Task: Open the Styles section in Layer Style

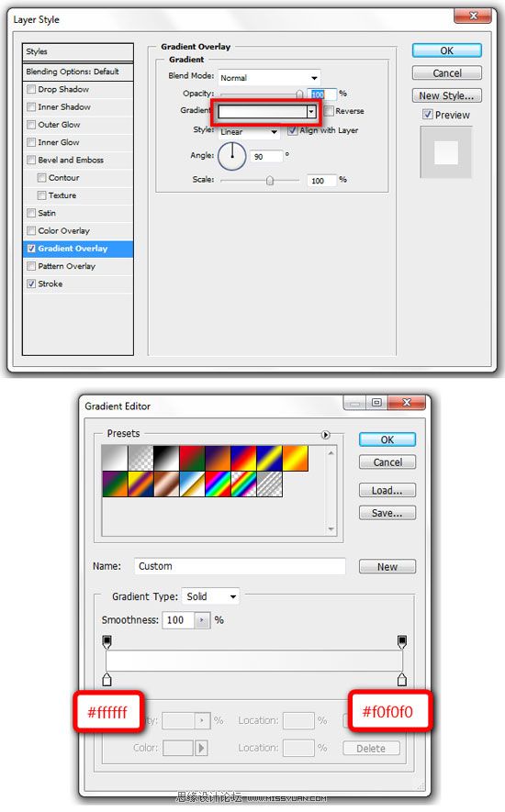Action: tap(78, 51)
